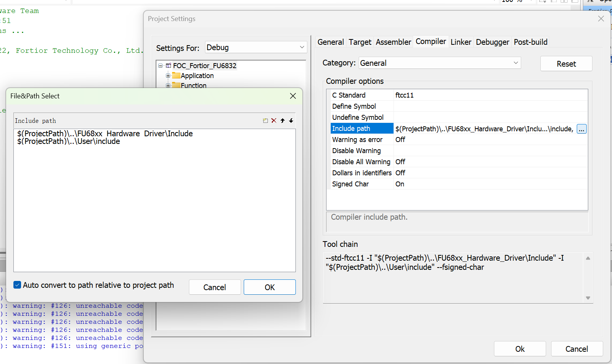Cancel the File&Path Select dialog
The width and height of the screenshot is (612, 364).
215,287
